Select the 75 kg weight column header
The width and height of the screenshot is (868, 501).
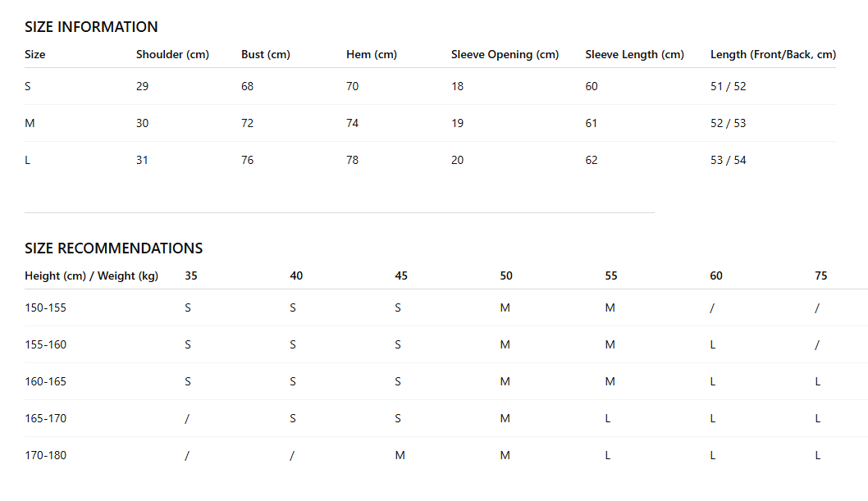point(821,276)
